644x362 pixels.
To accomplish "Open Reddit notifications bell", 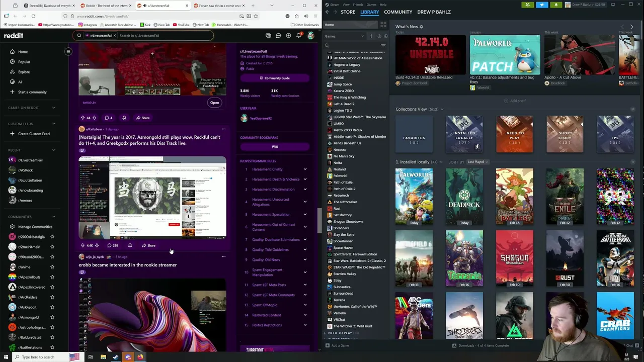I will 298,36.
